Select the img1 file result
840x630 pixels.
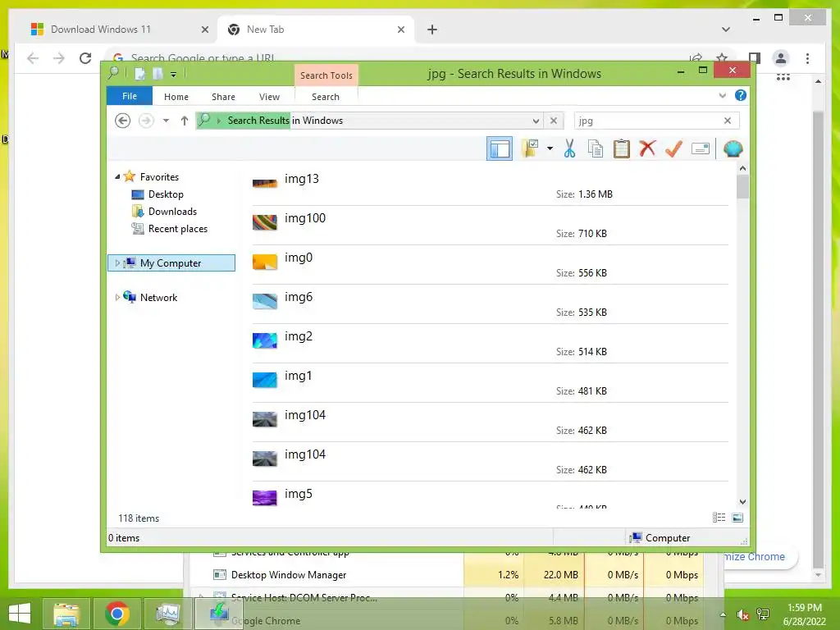click(490, 382)
